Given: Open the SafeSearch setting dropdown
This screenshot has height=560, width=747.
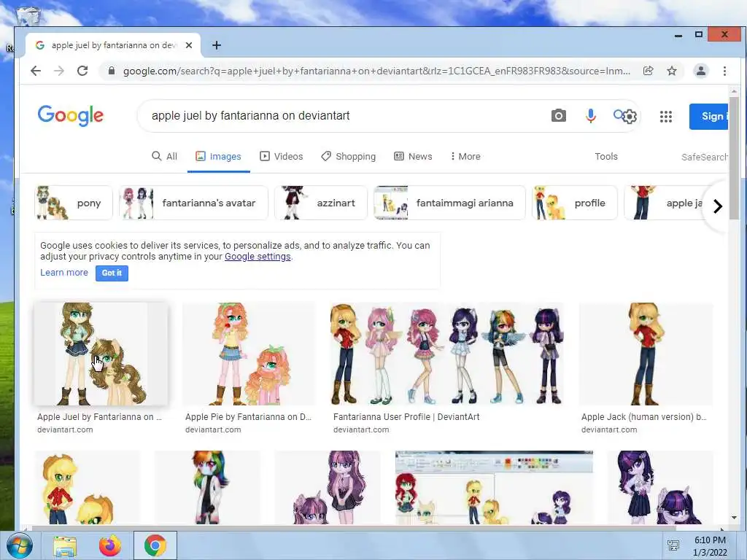Looking at the screenshot, I should (x=704, y=157).
